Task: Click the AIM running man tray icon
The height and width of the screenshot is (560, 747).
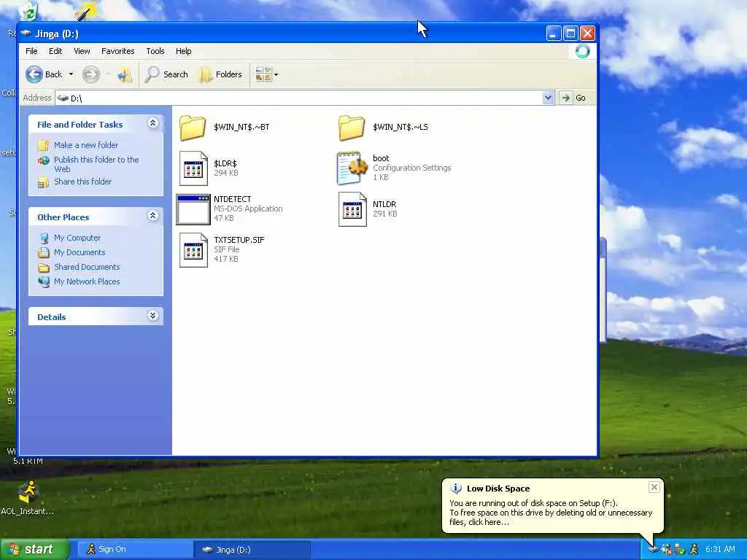Action: click(694, 550)
